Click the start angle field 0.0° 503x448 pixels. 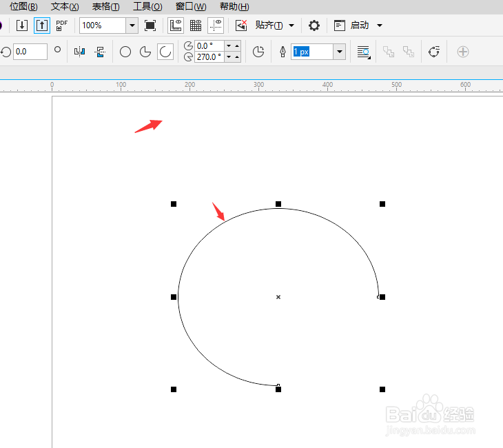[209, 46]
